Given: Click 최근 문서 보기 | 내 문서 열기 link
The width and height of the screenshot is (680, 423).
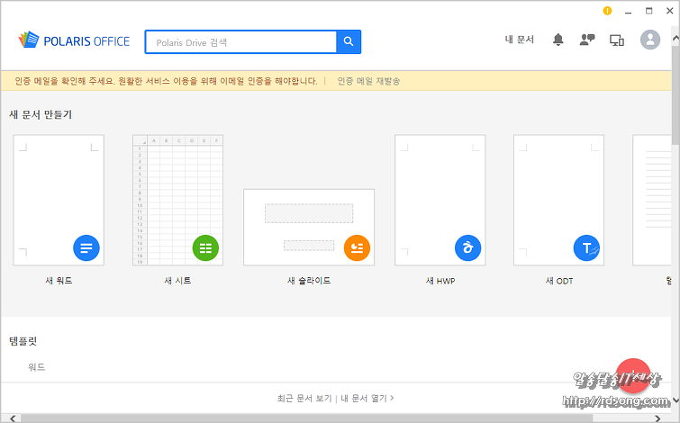Looking at the screenshot, I should (335, 398).
